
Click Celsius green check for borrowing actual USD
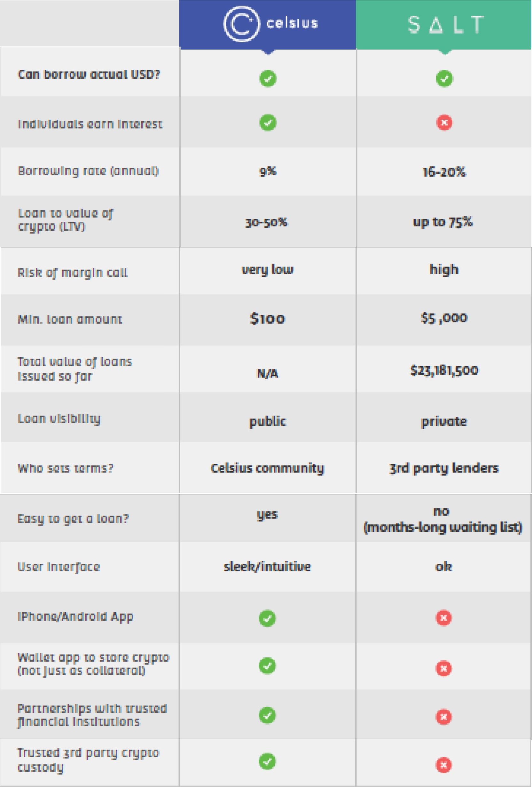click(x=268, y=79)
